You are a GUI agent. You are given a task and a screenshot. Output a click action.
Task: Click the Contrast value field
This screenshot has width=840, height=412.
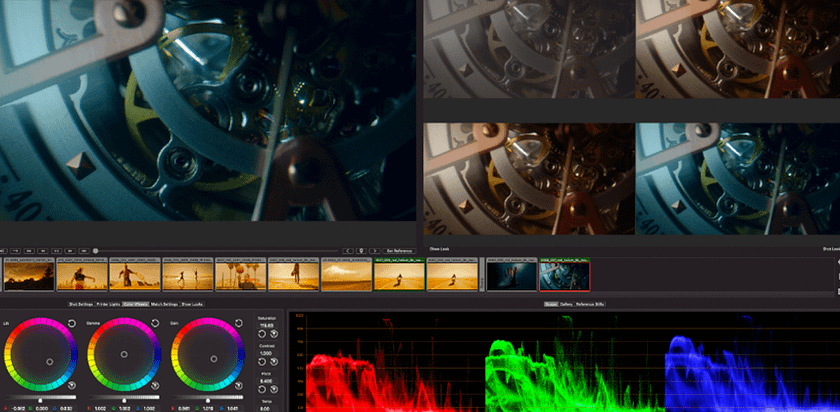(x=267, y=354)
